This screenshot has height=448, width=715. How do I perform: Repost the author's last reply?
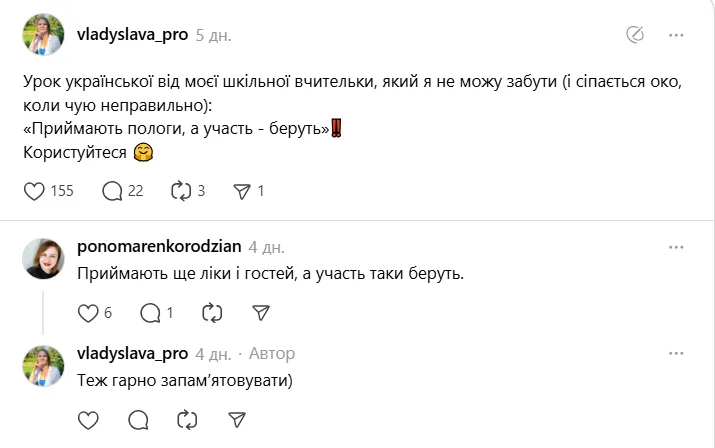click(187, 419)
